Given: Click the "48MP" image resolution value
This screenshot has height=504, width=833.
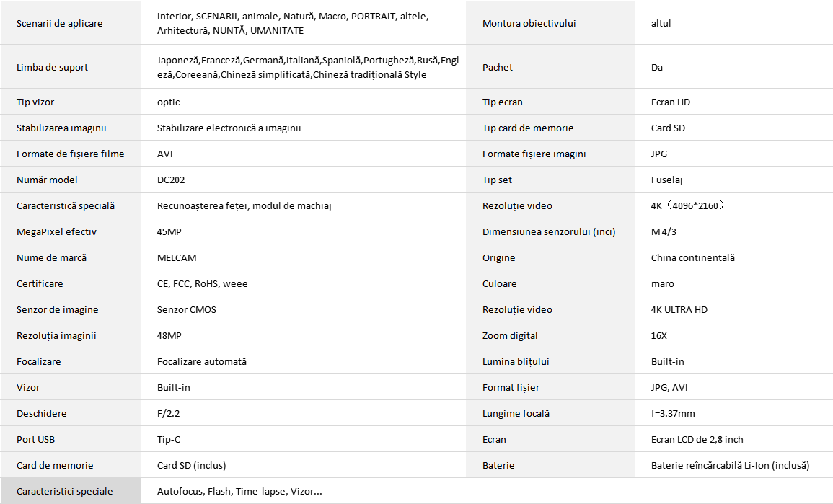Looking at the screenshot, I should tap(169, 335).
